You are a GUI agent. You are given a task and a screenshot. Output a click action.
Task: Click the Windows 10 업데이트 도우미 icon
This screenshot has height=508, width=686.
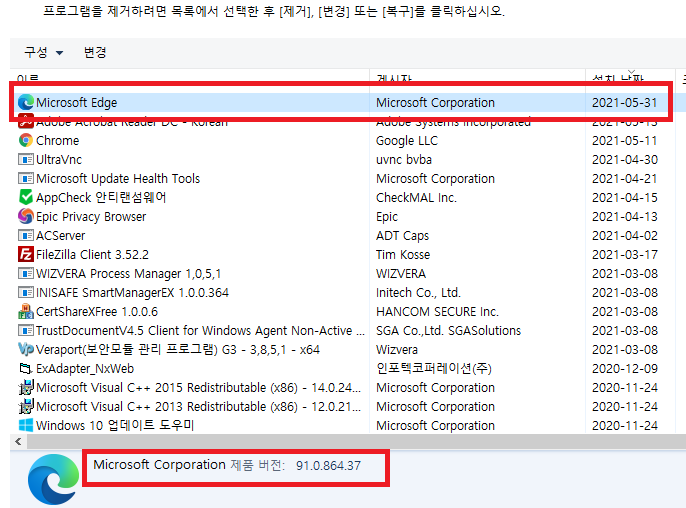point(26,426)
